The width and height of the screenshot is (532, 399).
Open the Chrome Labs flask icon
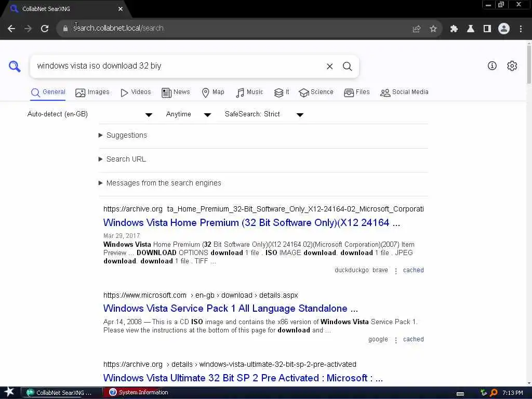471,29
